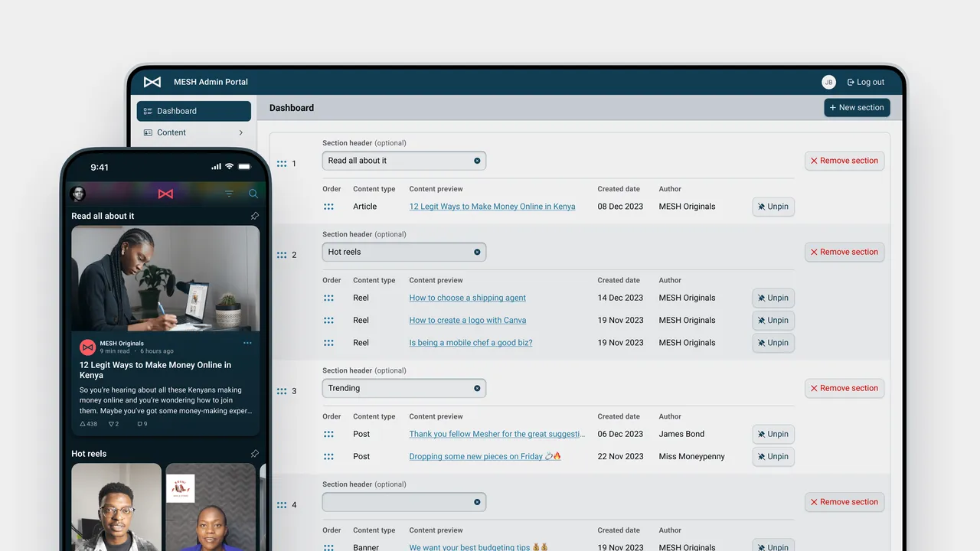Unpin 'How to choose a shipping agent' reel
The height and width of the screenshot is (551, 980).
773,298
